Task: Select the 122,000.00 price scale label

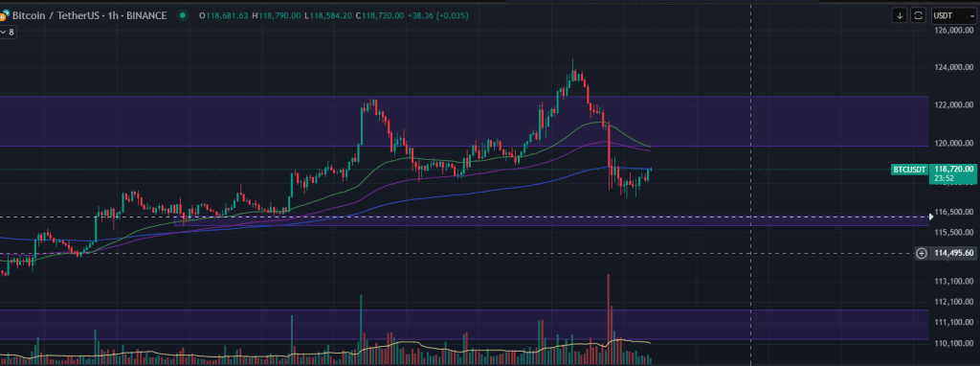Action: (x=953, y=105)
